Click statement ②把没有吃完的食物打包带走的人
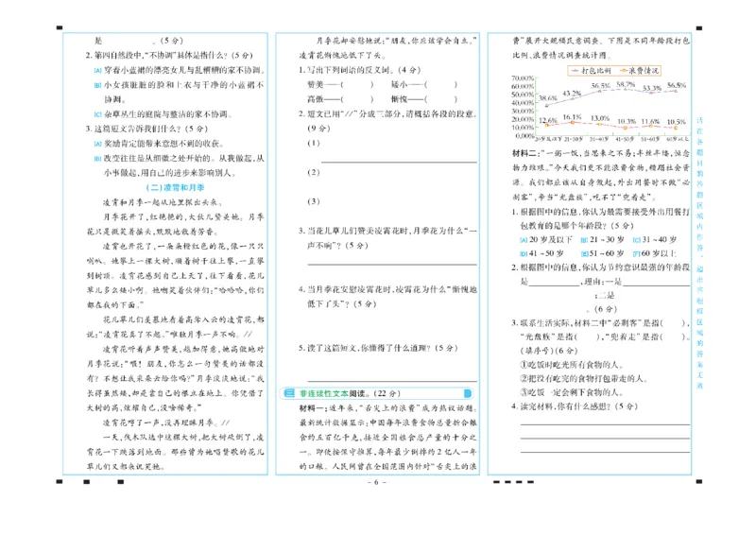Screen dimensions: 756x535 click(x=585, y=379)
